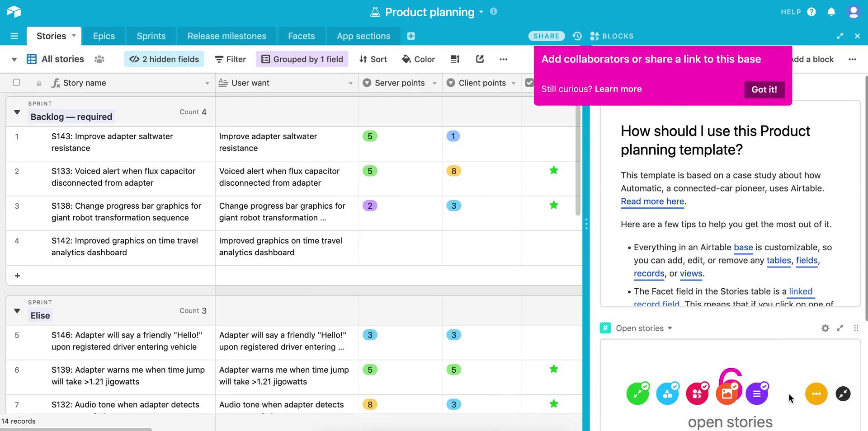Toggle star for S133 Voiced alert row
The width and height of the screenshot is (868, 431).
[x=553, y=170]
